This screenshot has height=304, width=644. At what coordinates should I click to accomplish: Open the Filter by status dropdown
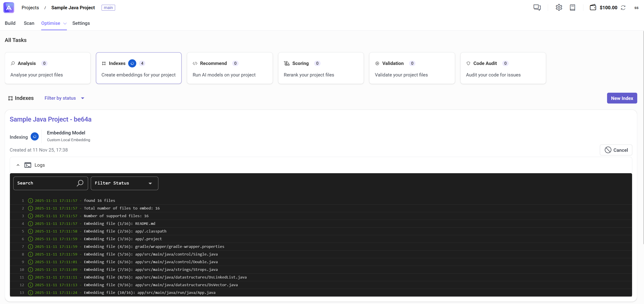pos(64,98)
